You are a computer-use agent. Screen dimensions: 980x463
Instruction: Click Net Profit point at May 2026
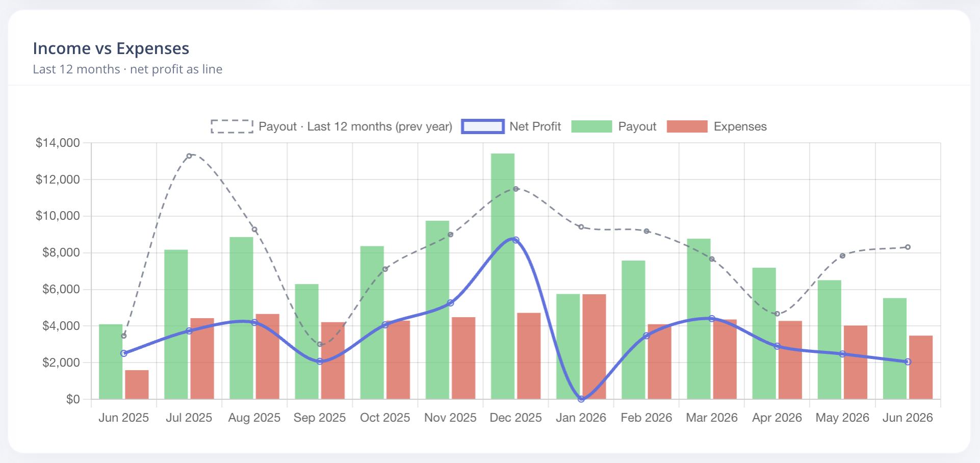coord(842,354)
